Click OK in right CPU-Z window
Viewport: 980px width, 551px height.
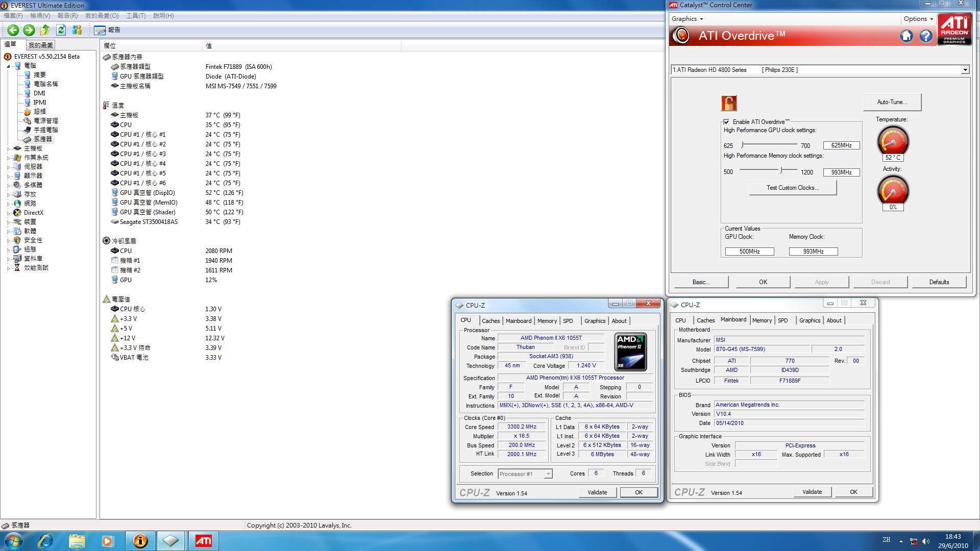853,492
